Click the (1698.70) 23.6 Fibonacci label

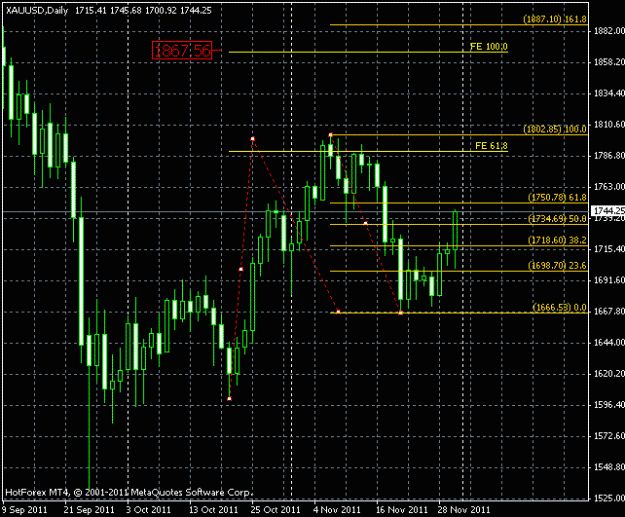coord(557,265)
